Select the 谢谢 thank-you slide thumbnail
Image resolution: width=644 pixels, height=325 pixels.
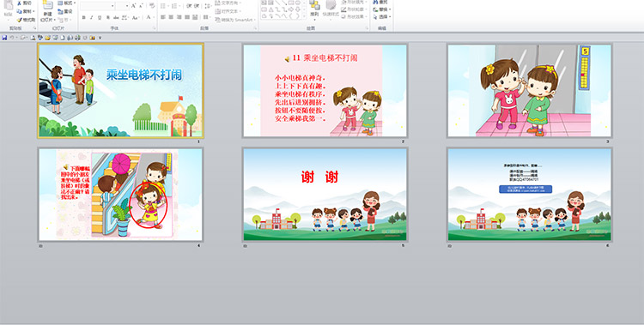[x=325, y=194]
